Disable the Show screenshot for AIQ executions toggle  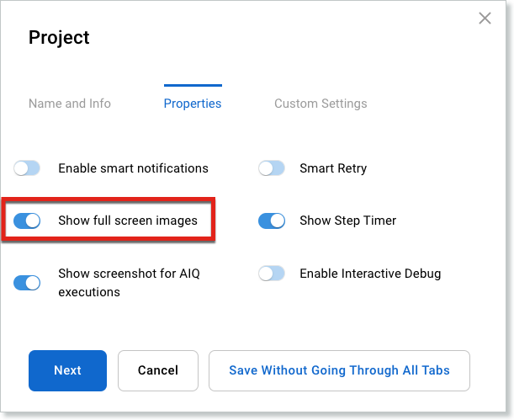27,283
